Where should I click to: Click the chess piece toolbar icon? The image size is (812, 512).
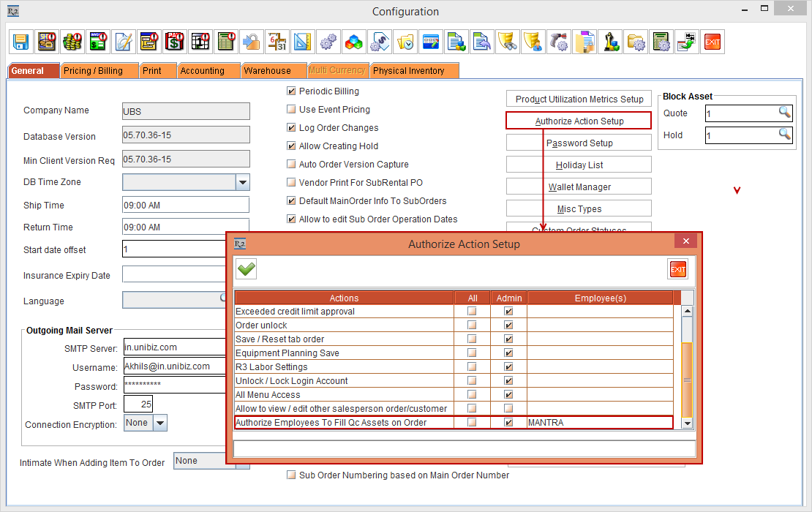point(610,42)
